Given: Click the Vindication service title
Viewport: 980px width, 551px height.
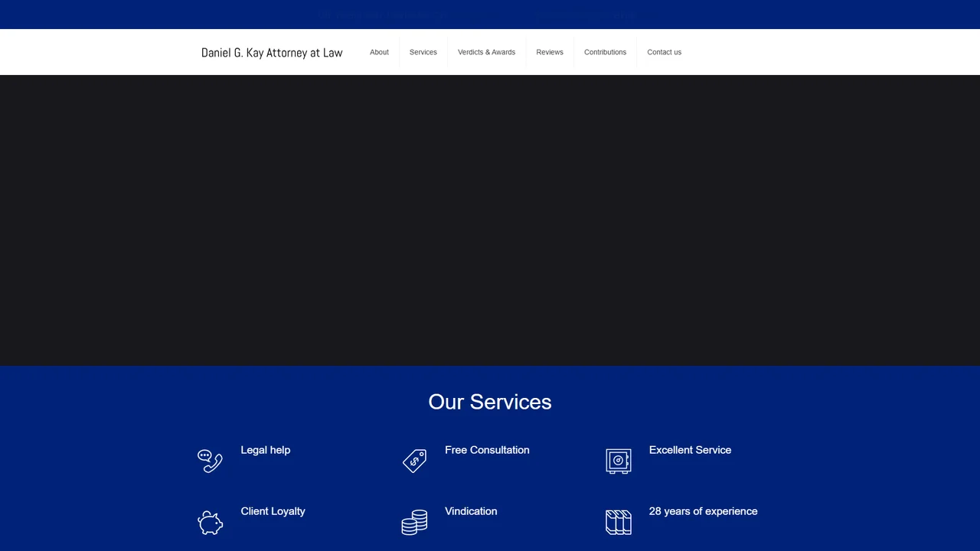Looking at the screenshot, I should point(471,511).
